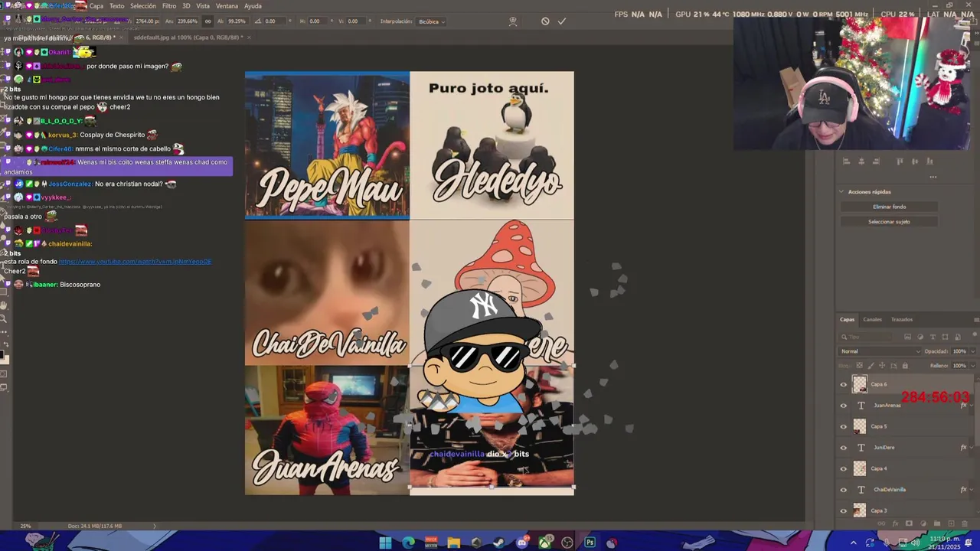Open the Windows Start menu
This screenshot has width=980, height=551.
385,543
